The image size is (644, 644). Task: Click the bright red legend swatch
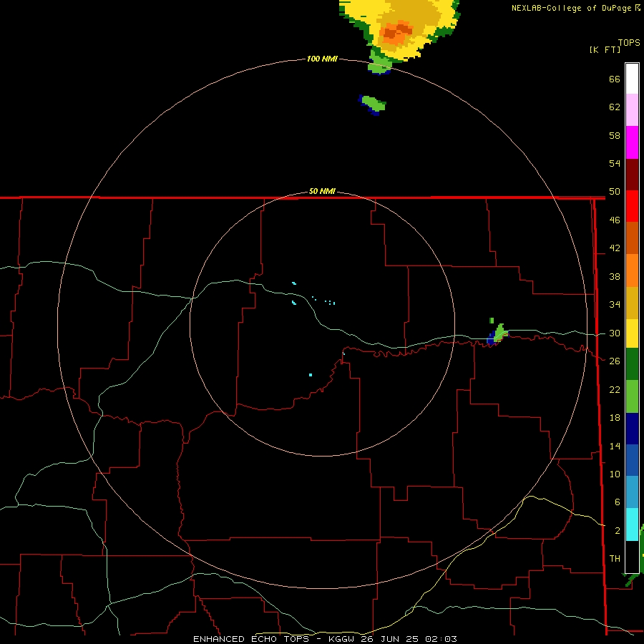pyautogui.click(x=632, y=207)
